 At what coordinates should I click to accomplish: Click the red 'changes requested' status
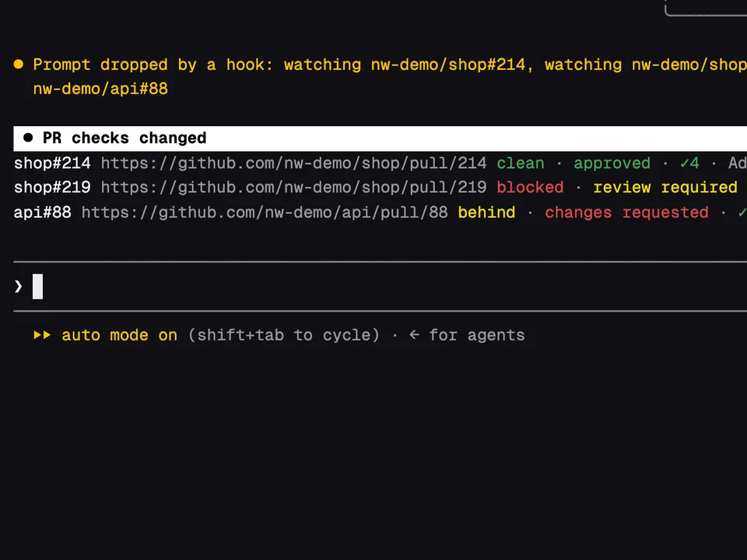tap(626, 212)
